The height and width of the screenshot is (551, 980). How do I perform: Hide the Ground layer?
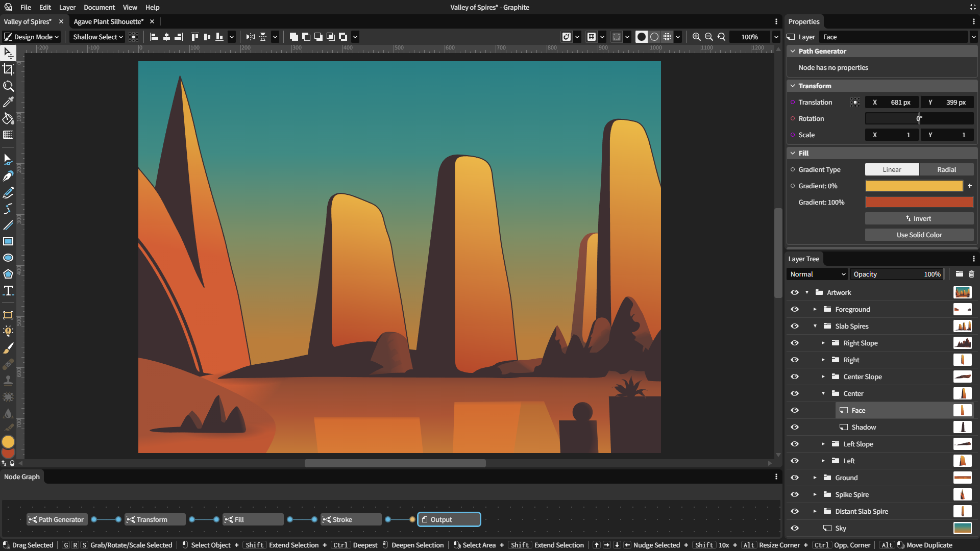[x=795, y=477]
